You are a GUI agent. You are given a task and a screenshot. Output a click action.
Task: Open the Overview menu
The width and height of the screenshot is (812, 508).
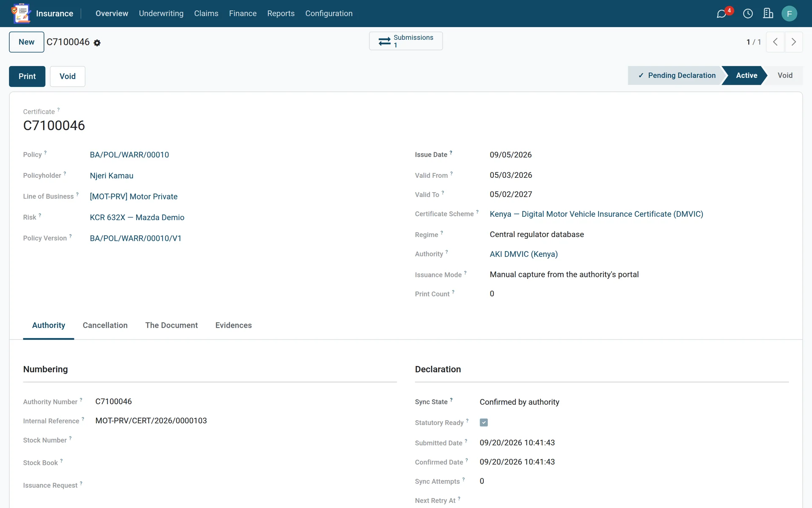pyautogui.click(x=112, y=14)
